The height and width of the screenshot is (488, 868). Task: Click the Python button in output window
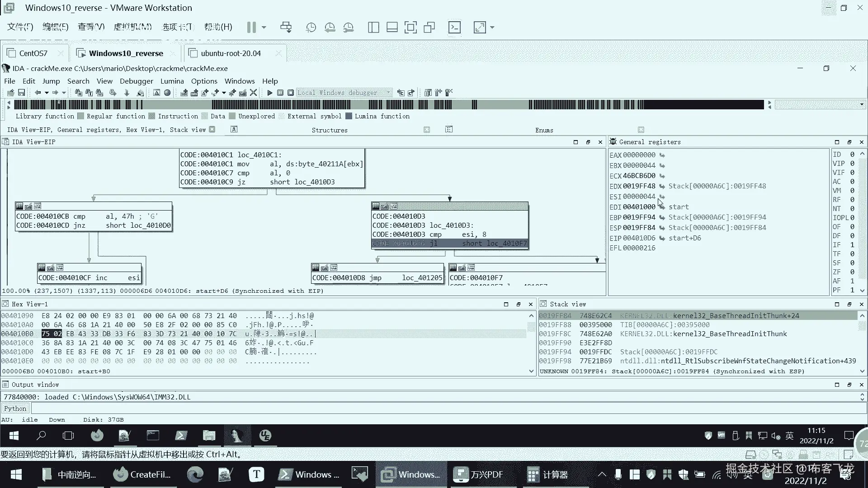[15, 408]
